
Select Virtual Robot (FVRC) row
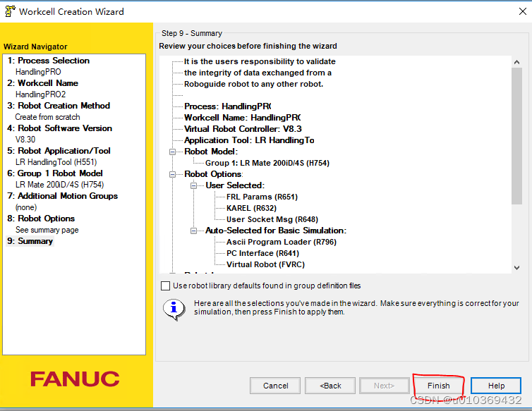point(265,264)
